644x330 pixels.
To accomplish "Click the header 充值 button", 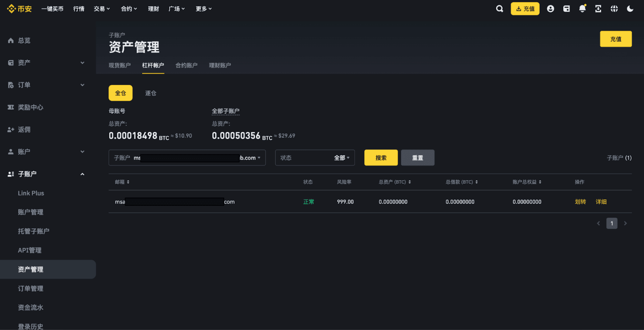I will click(x=525, y=9).
